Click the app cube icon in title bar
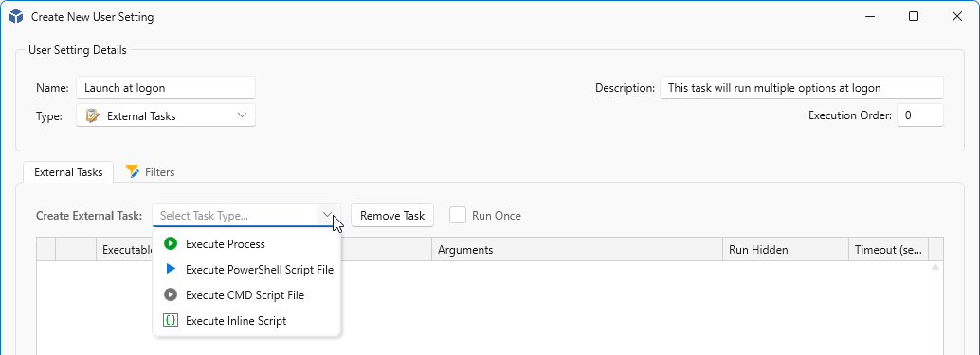980x355 pixels. coord(16,17)
